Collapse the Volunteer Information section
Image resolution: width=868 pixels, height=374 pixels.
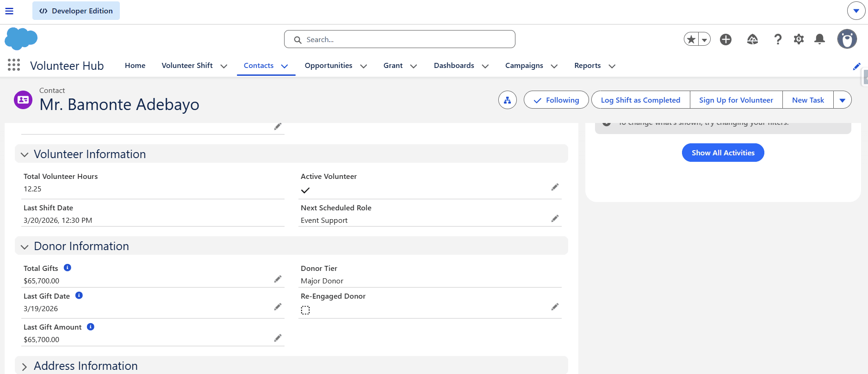click(25, 154)
